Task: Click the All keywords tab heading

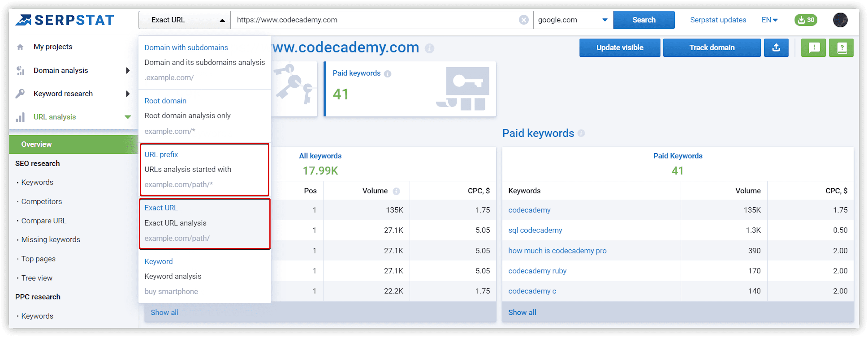Action: tap(320, 156)
